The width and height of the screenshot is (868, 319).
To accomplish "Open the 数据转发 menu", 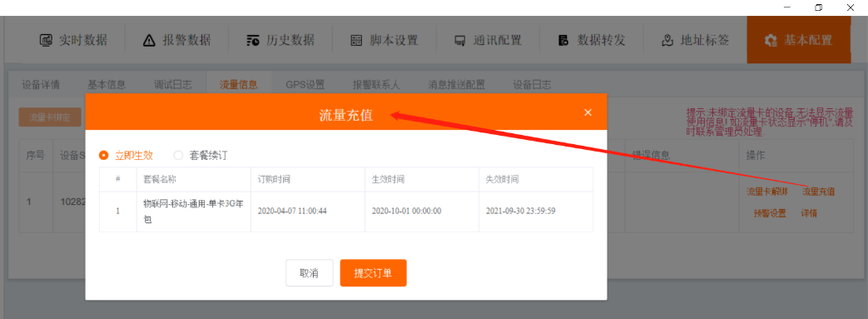I will point(591,41).
